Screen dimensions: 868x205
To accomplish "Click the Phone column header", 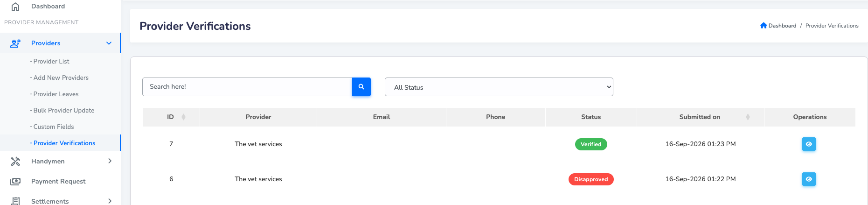I will pos(495,117).
